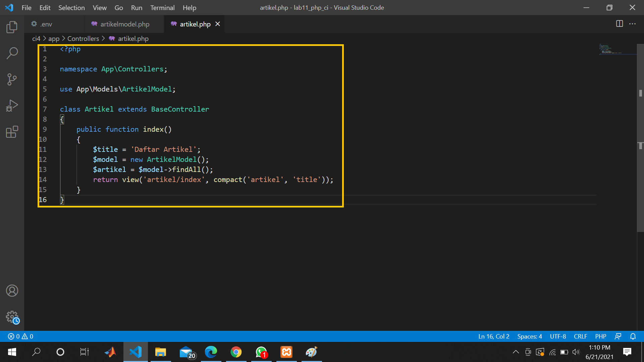Open Microsoft Edge from the taskbar

(x=211, y=352)
